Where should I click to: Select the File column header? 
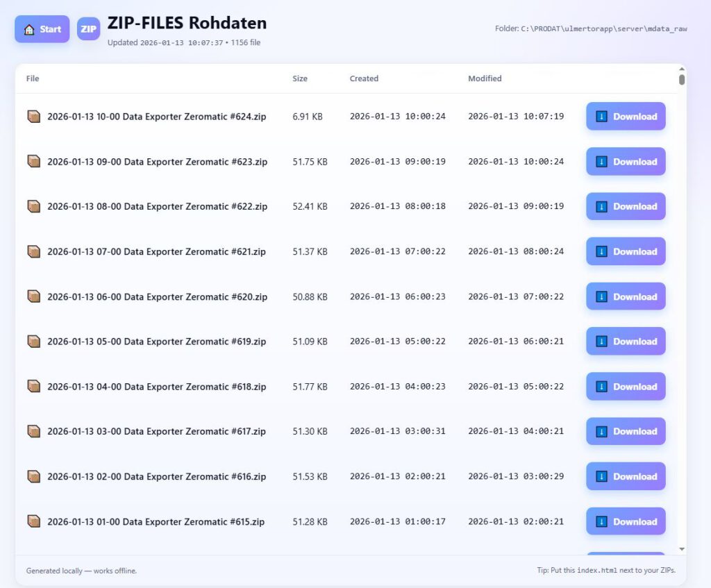click(33, 78)
